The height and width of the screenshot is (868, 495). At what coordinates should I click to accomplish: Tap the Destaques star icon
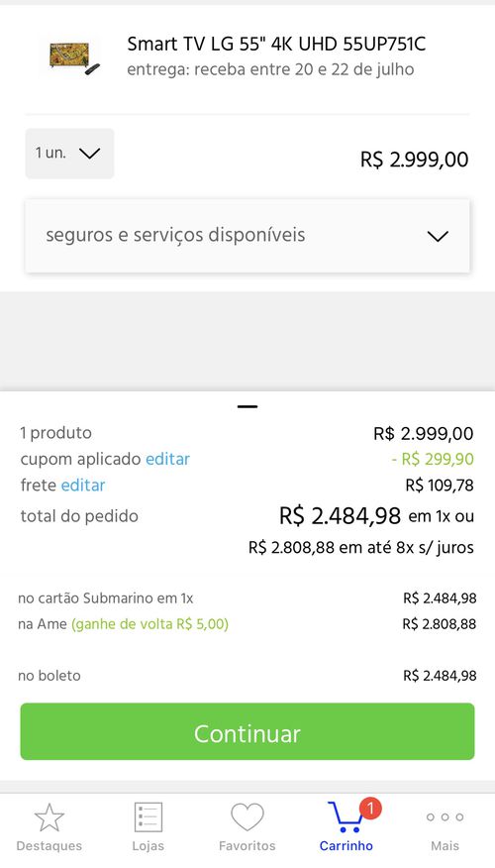point(49,817)
